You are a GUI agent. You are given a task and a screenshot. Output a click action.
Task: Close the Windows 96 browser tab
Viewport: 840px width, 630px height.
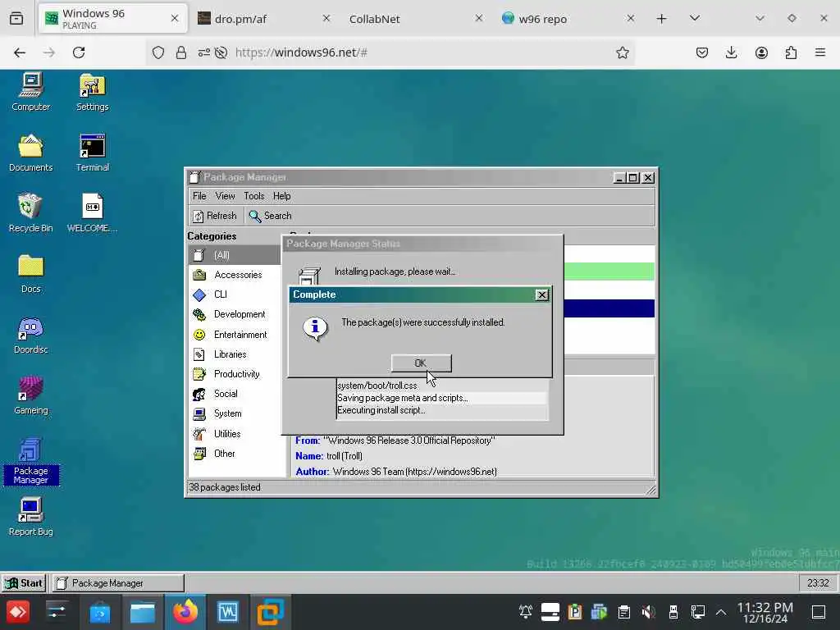175,18
